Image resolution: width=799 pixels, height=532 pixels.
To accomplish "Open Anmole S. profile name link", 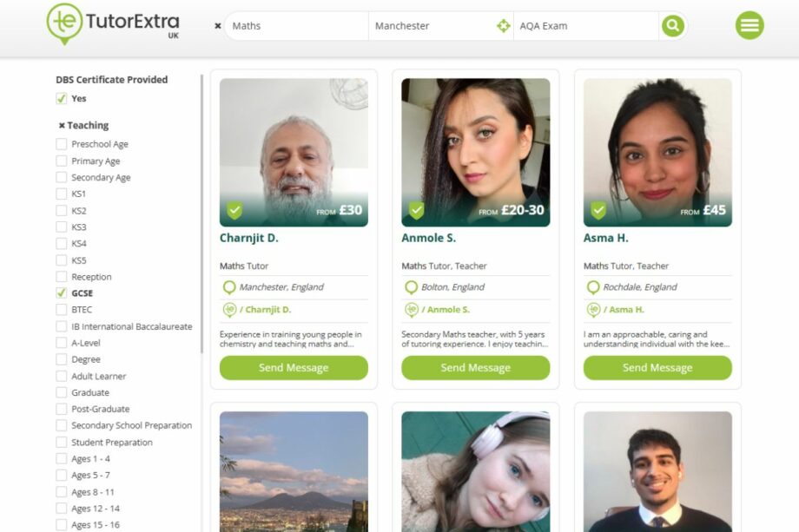I will (x=428, y=238).
